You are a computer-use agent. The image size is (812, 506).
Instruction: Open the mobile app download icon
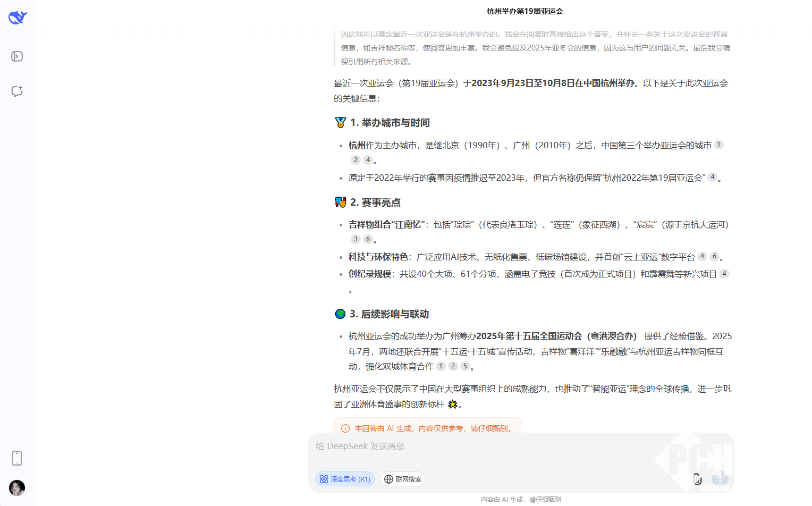(x=17, y=458)
